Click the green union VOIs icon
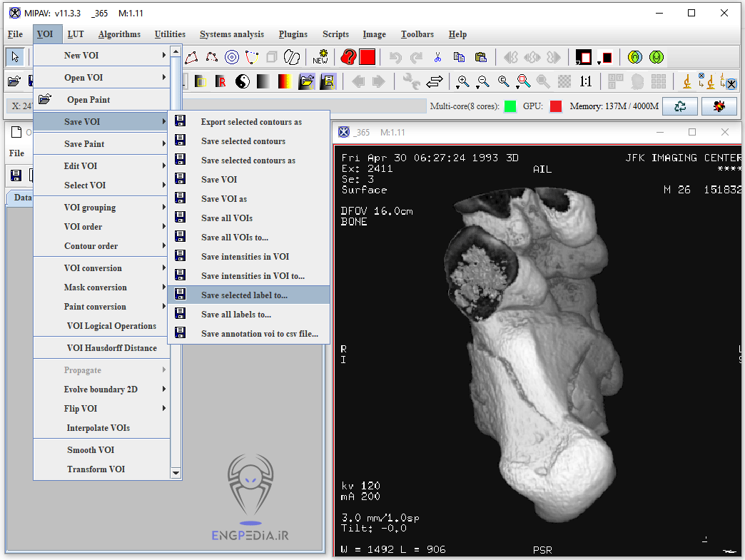This screenshot has height=560, width=745. tap(656, 58)
